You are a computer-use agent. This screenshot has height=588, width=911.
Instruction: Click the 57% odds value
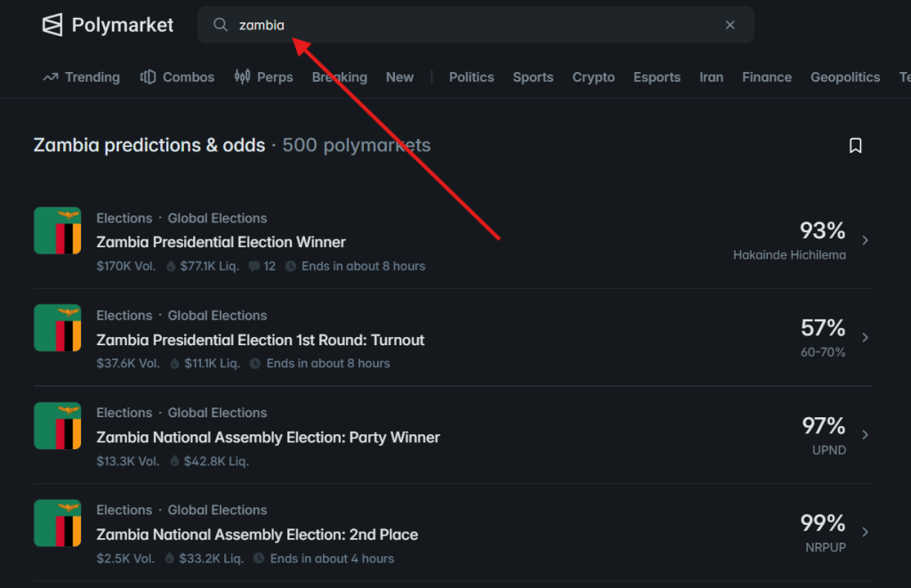point(823,327)
